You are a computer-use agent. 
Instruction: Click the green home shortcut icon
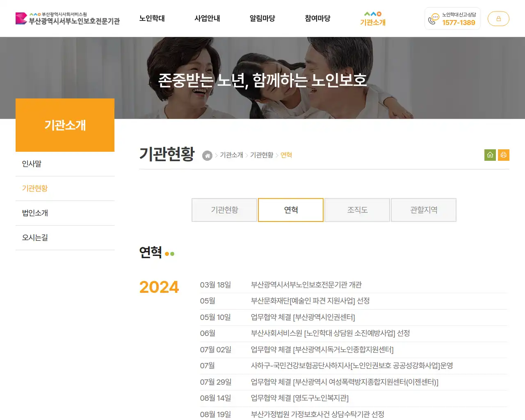click(x=490, y=155)
